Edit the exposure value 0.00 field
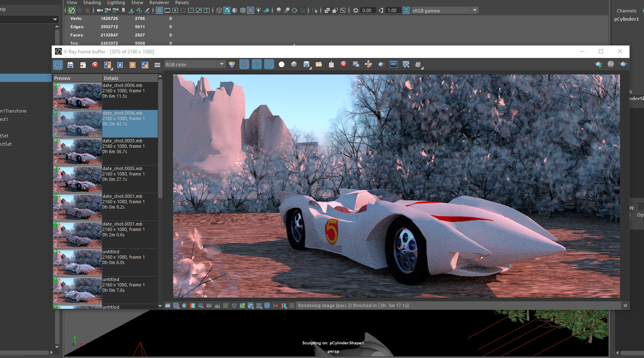 click(367, 10)
